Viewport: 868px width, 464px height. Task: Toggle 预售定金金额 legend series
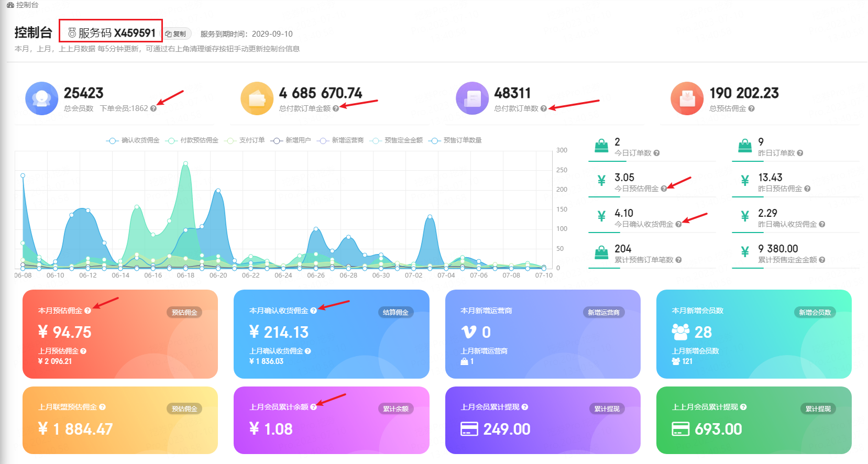pos(396,140)
